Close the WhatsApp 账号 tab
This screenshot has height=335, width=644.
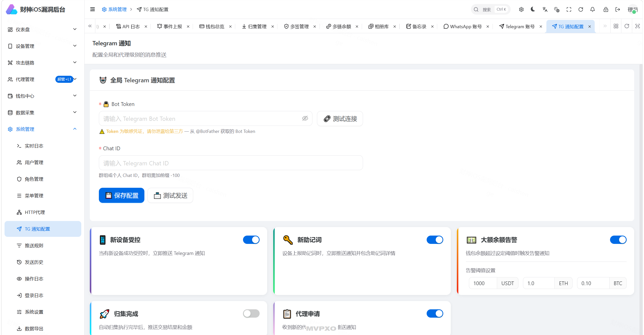(x=488, y=26)
